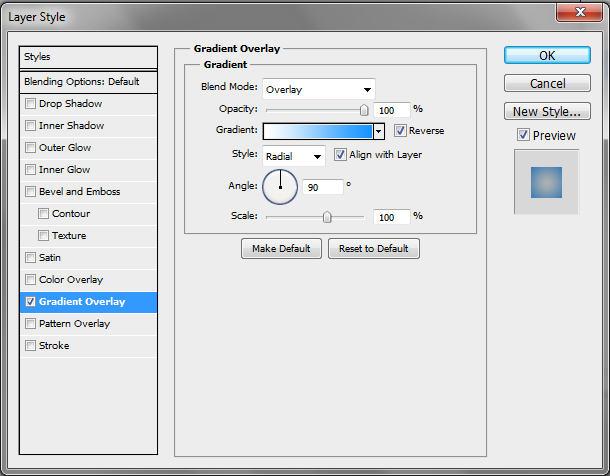610x476 pixels.
Task: Click the OK button
Action: pyautogui.click(x=547, y=56)
